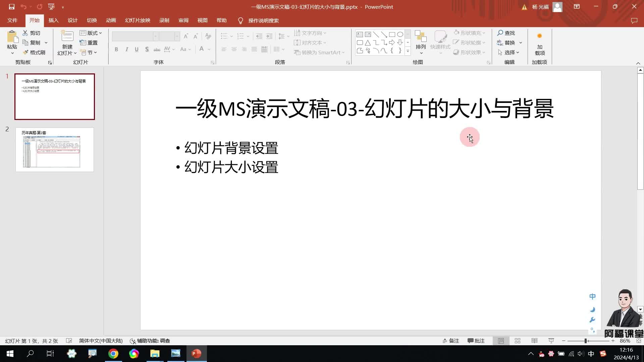Toggle Bold formatting button
The height and width of the screenshot is (362, 644).
click(x=116, y=50)
